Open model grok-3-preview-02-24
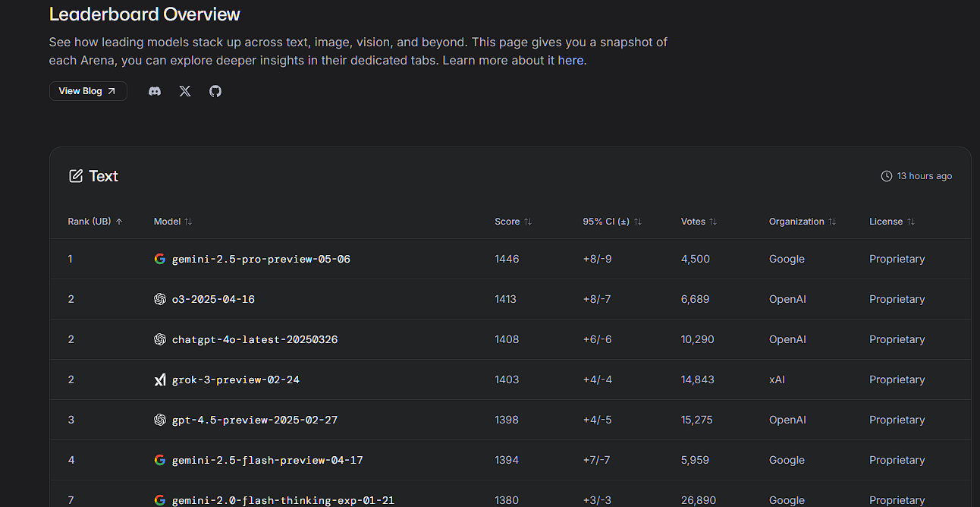The image size is (980, 507). (236, 379)
